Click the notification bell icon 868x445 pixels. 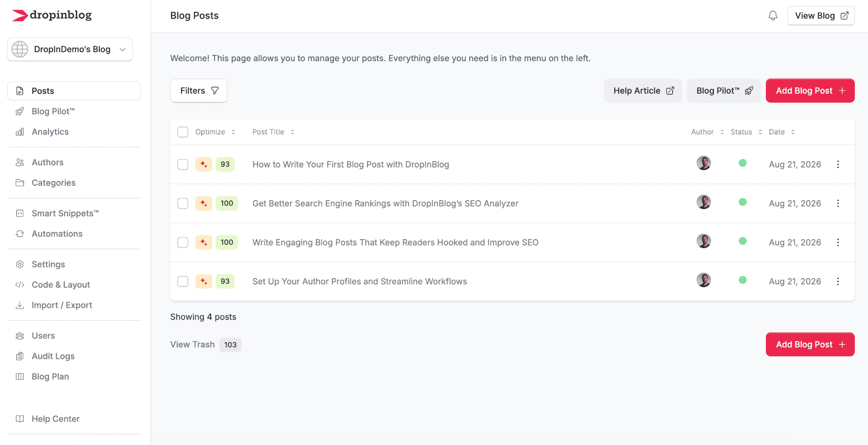[x=773, y=16]
